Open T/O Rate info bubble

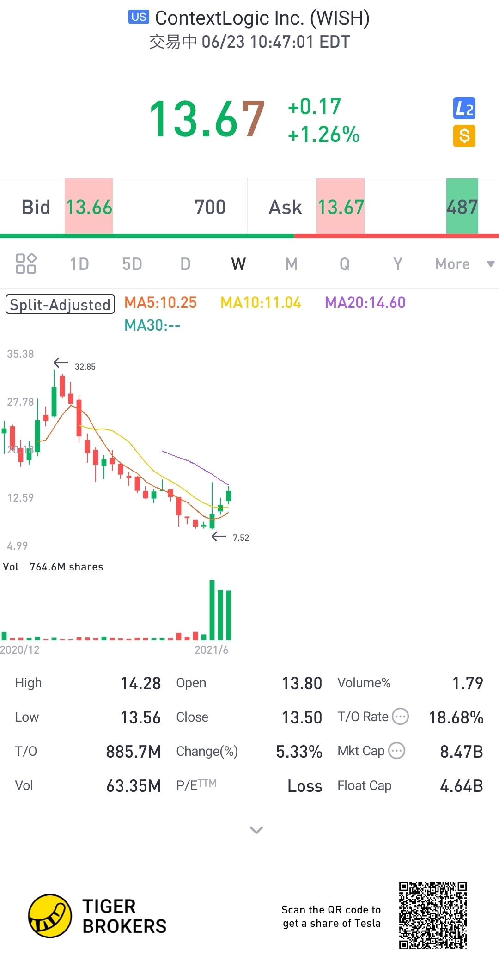click(400, 717)
